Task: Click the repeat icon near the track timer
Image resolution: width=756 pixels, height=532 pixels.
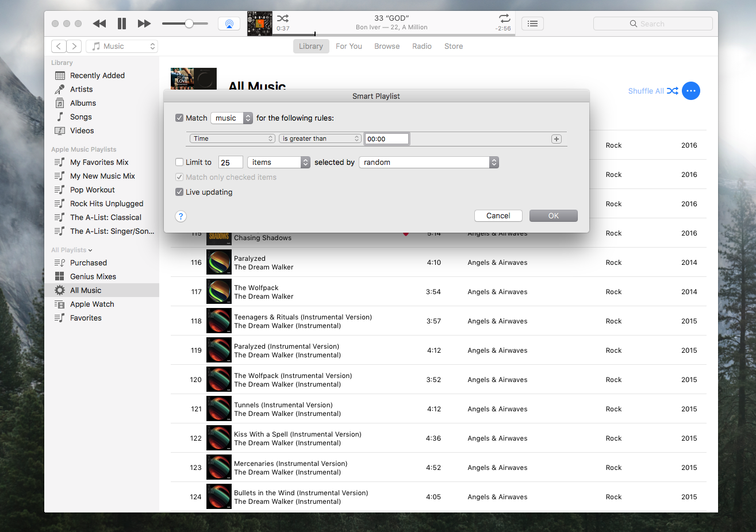Action: point(504,19)
